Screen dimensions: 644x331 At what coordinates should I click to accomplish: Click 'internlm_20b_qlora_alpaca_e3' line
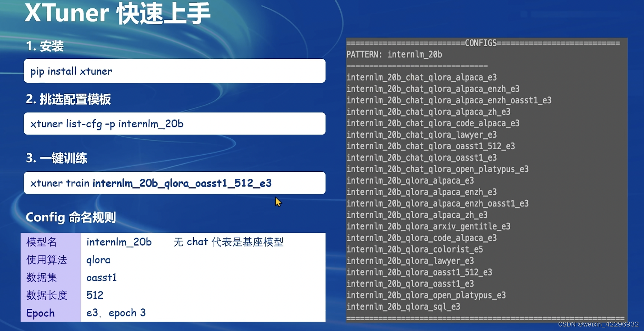[410, 181]
